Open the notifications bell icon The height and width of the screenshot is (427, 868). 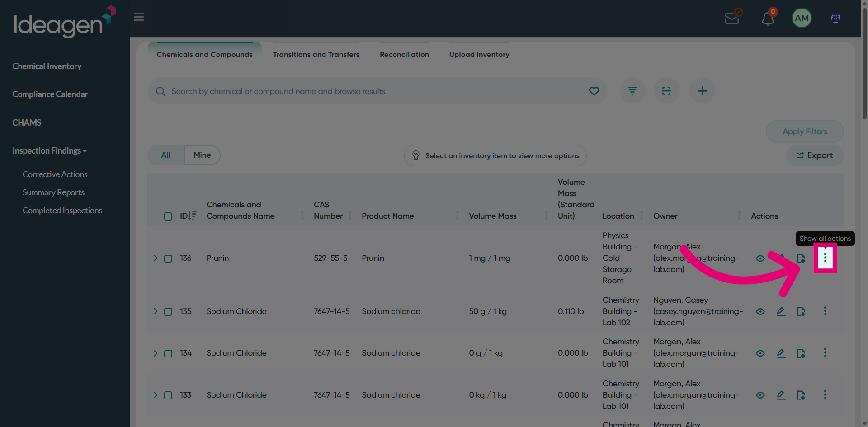click(768, 19)
